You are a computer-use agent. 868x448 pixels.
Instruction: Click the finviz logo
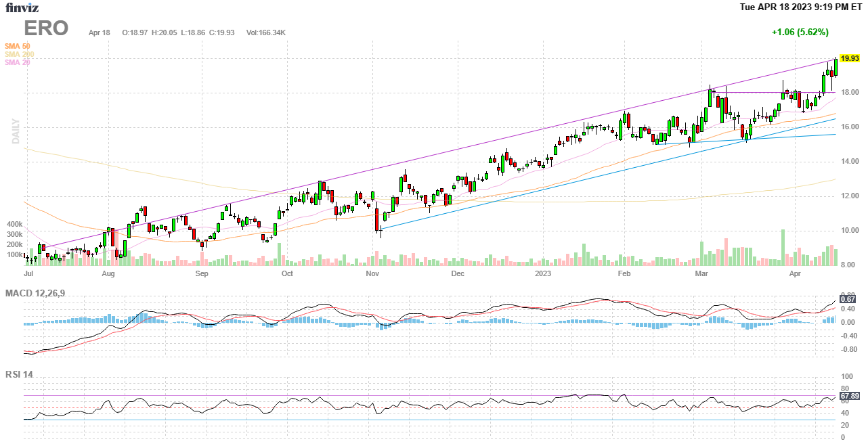[22, 8]
